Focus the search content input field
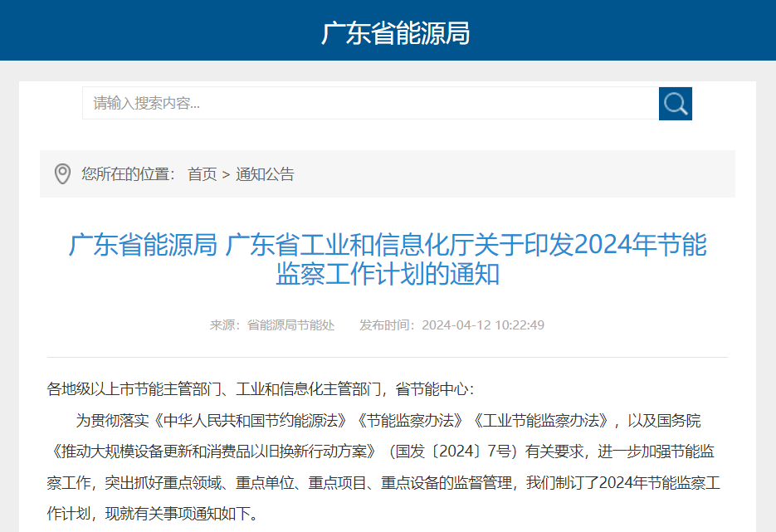Screen dimensions: 776x532 (370, 104)
